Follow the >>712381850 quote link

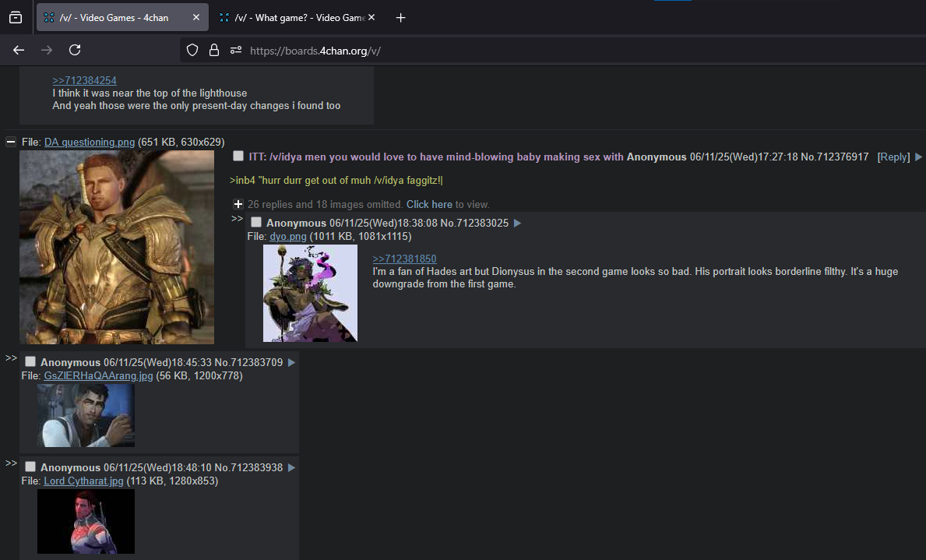click(x=404, y=259)
